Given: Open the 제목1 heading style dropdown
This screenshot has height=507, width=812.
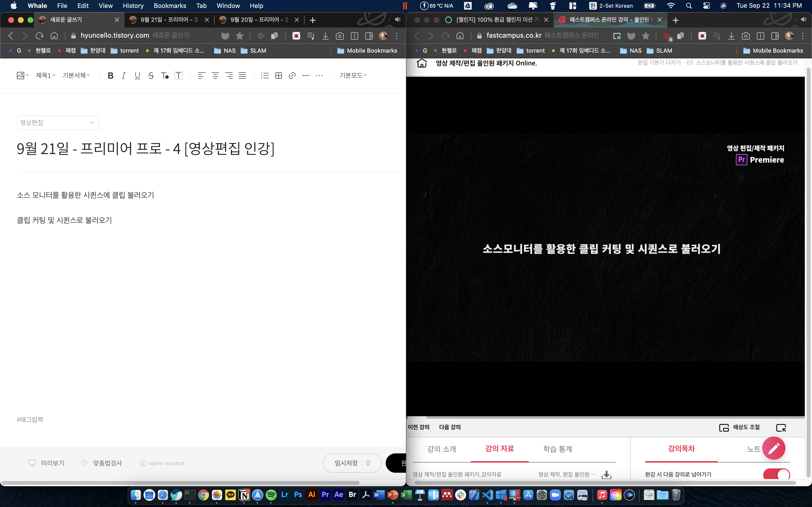Looking at the screenshot, I should [x=46, y=75].
